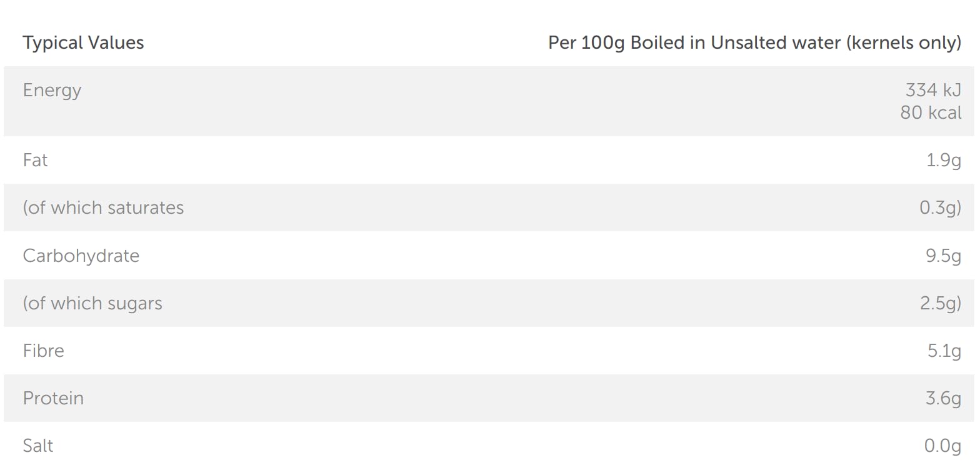Click the 0.3g) saturates value
Viewport: 980px width, 475px height.
click(x=940, y=207)
